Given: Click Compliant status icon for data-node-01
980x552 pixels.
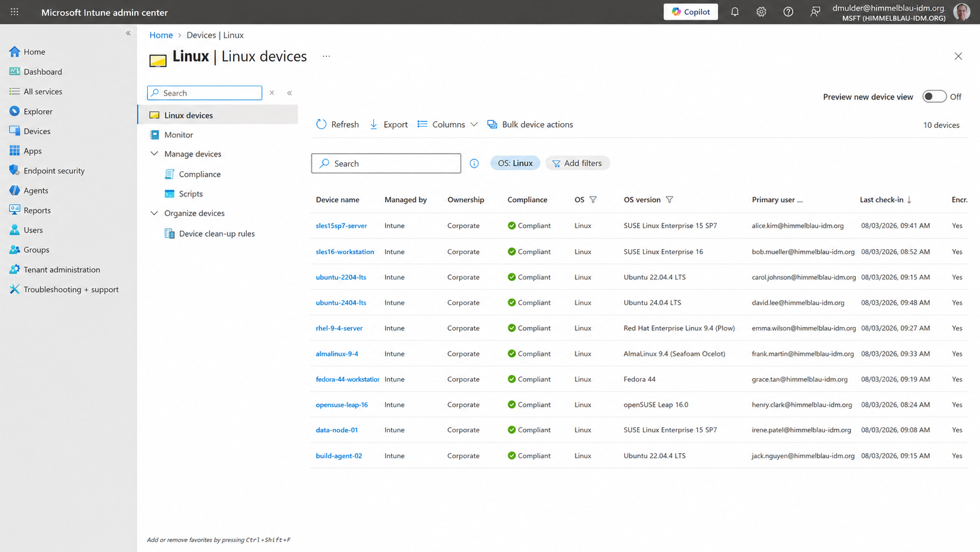Looking at the screenshot, I should coord(512,430).
